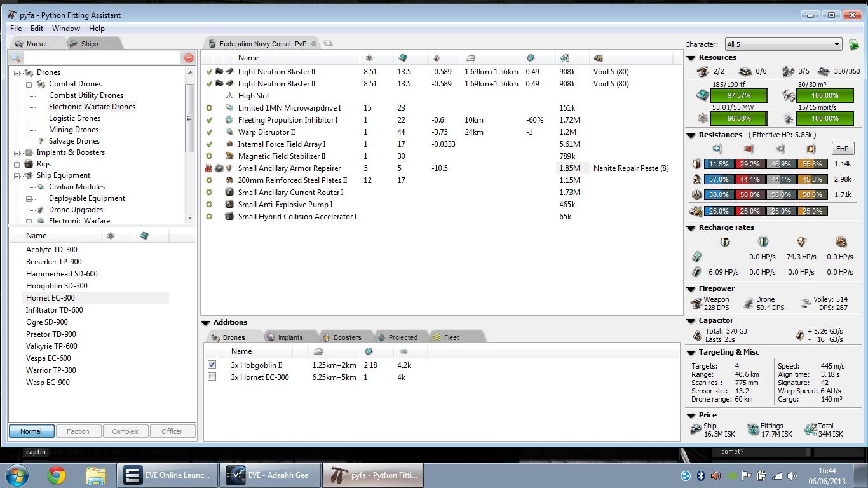
Task: Collapse the Additions panel
Action: pos(206,323)
